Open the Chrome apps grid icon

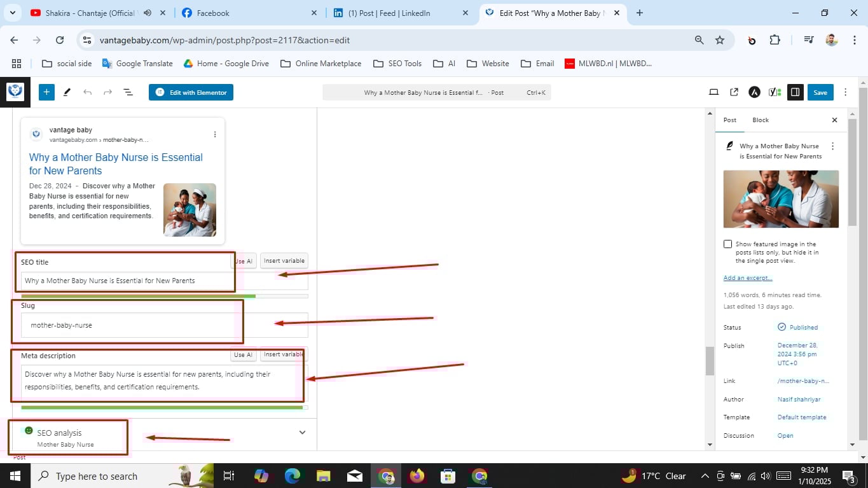17,64
